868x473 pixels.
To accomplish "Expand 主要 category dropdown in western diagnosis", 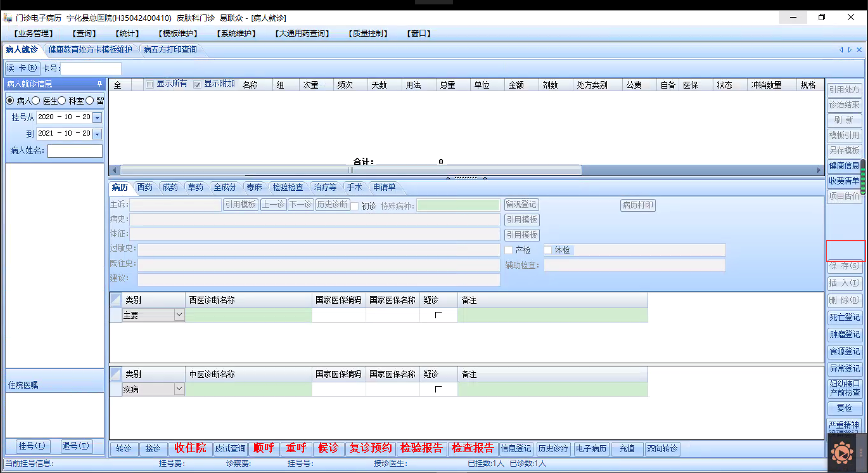I will (179, 315).
